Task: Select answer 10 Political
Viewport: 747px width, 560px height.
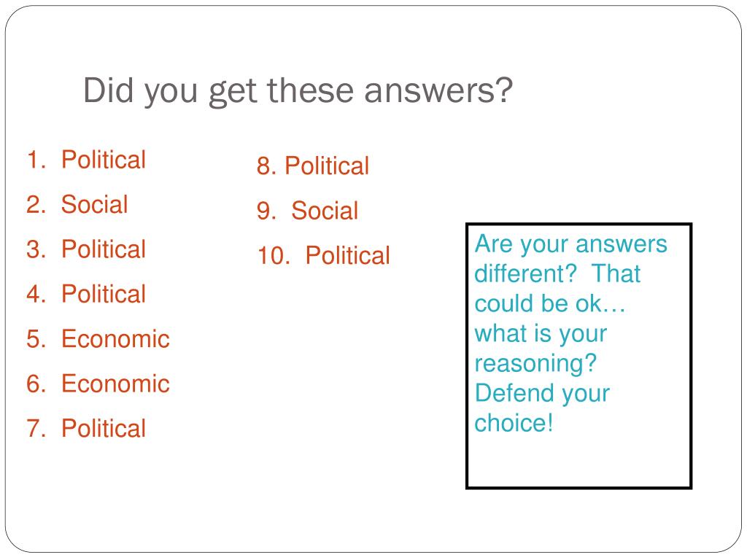Action: (x=323, y=255)
